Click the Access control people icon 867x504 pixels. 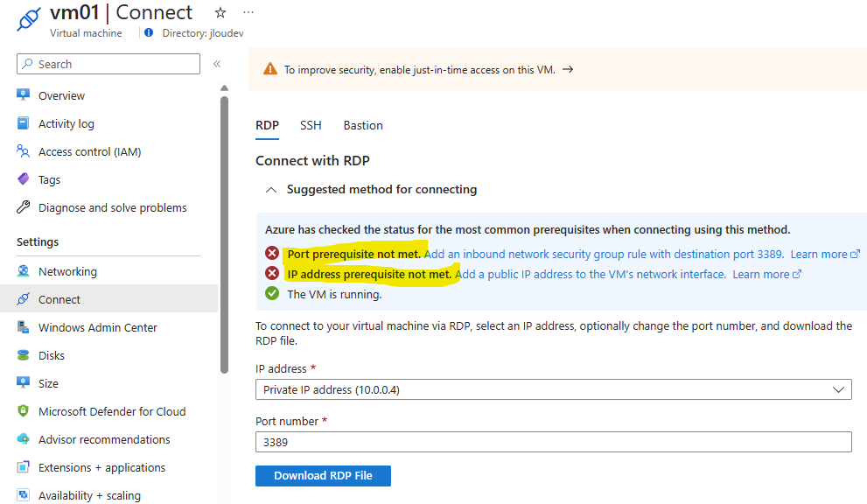tap(24, 151)
